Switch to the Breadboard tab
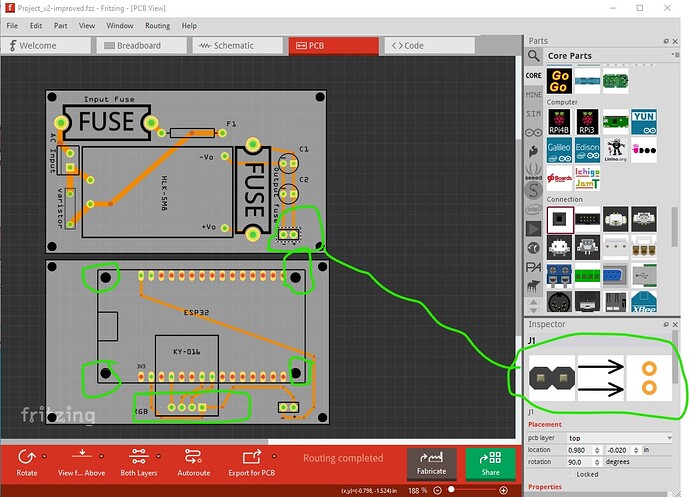 141,46
